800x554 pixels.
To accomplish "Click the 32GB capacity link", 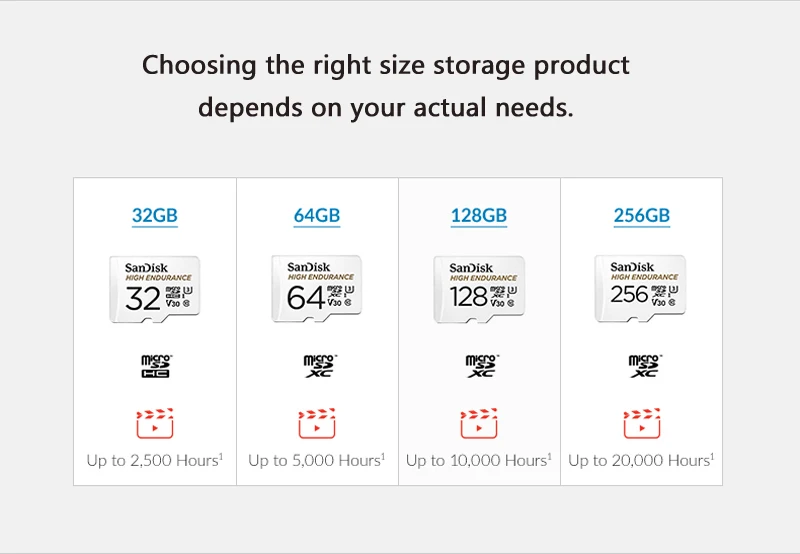I will 155,215.
